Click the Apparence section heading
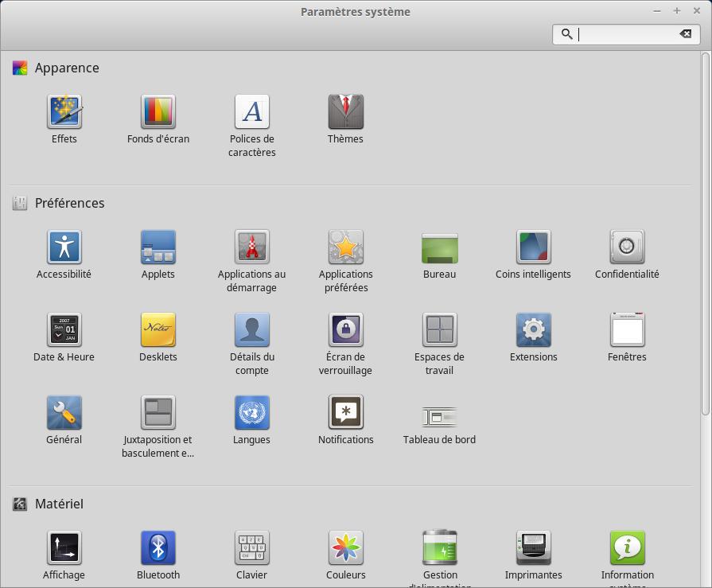This screenshot has height=588, width=712. (67, 68)
